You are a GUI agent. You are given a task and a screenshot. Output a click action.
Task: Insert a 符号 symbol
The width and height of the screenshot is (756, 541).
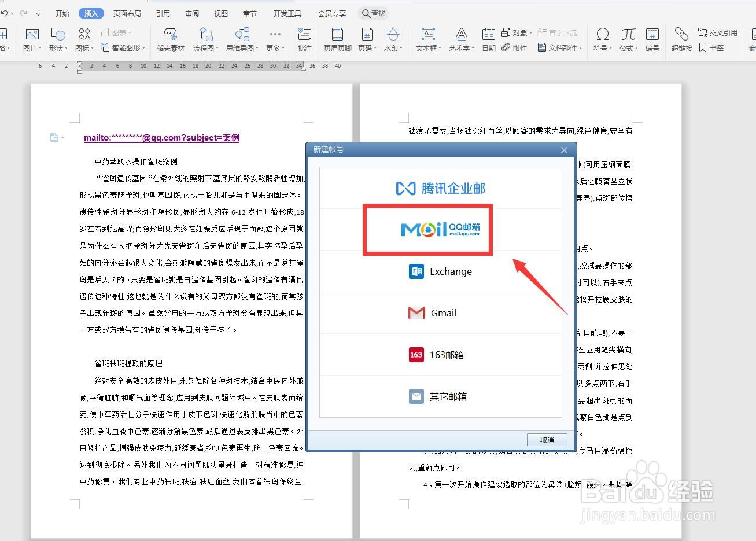602,39
